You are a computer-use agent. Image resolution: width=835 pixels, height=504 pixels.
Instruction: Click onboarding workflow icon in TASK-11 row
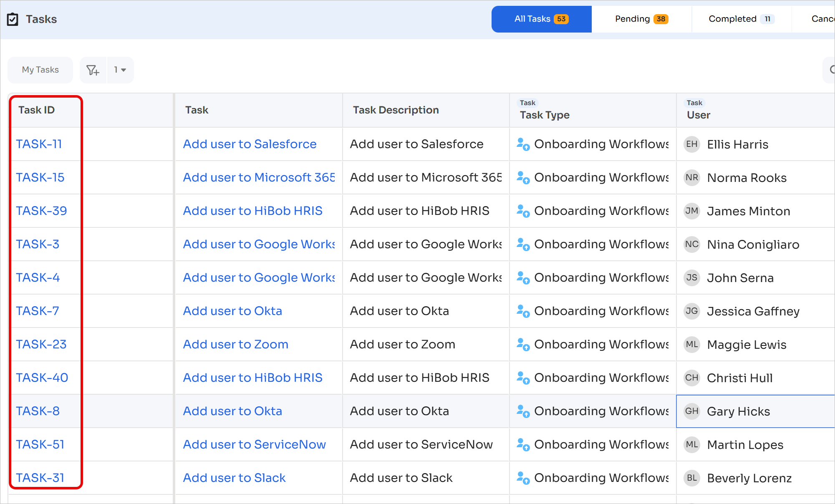coord(523,144)
